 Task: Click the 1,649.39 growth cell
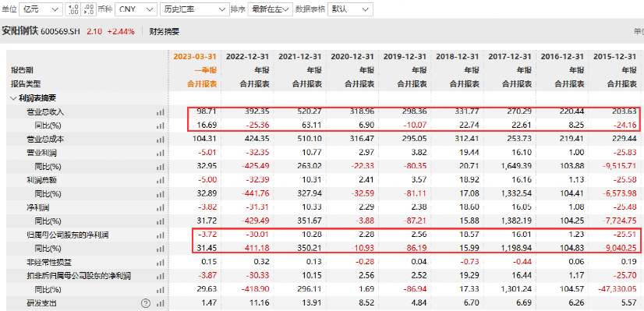tap(515, 166)
